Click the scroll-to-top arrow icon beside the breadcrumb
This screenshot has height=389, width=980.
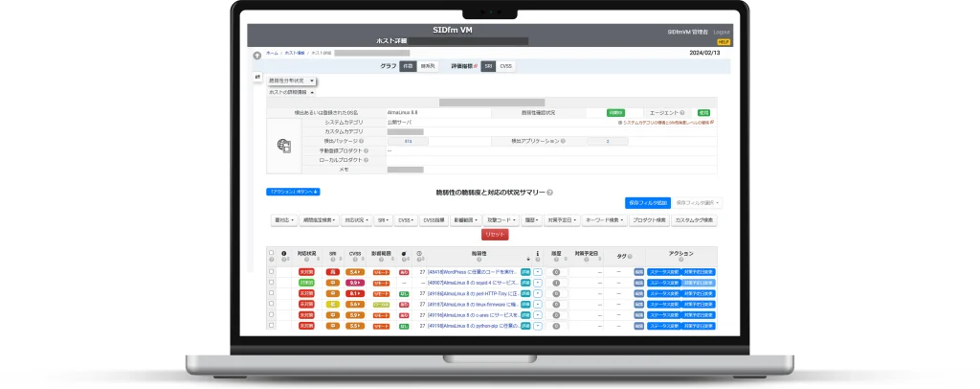(x=256, y=55)
